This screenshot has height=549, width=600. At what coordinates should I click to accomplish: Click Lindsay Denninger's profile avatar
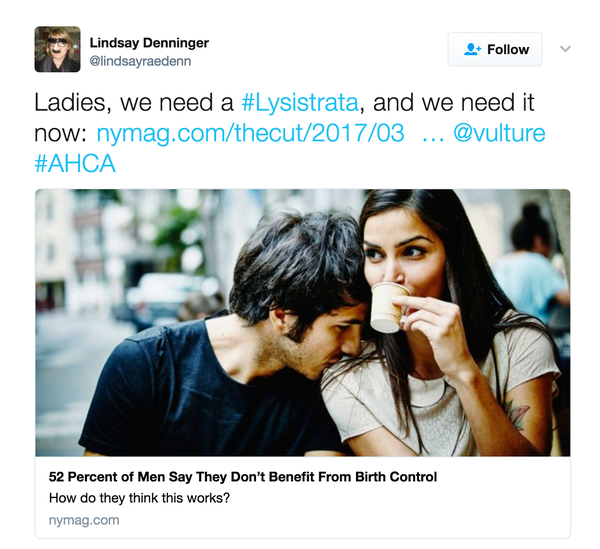57,49
